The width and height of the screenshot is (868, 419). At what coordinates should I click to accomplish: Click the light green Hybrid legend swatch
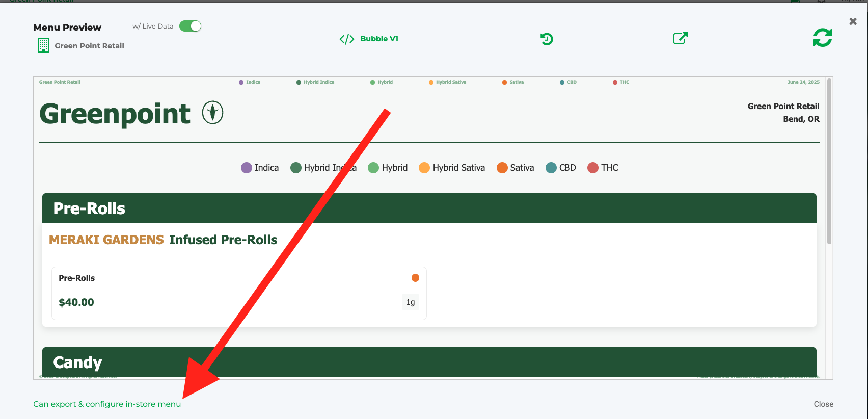point(373,168)
